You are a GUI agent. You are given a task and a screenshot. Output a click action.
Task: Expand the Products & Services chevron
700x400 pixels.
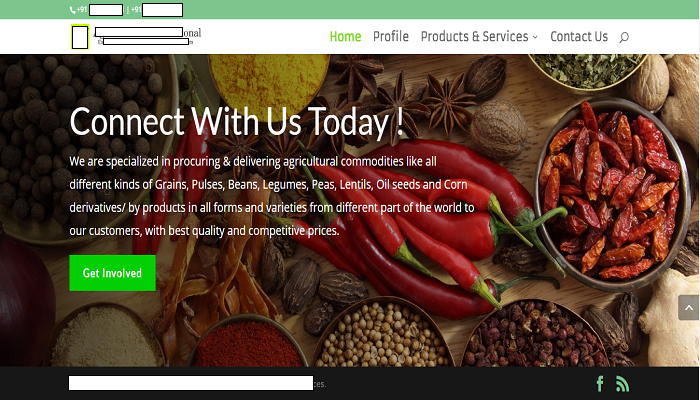535,37
